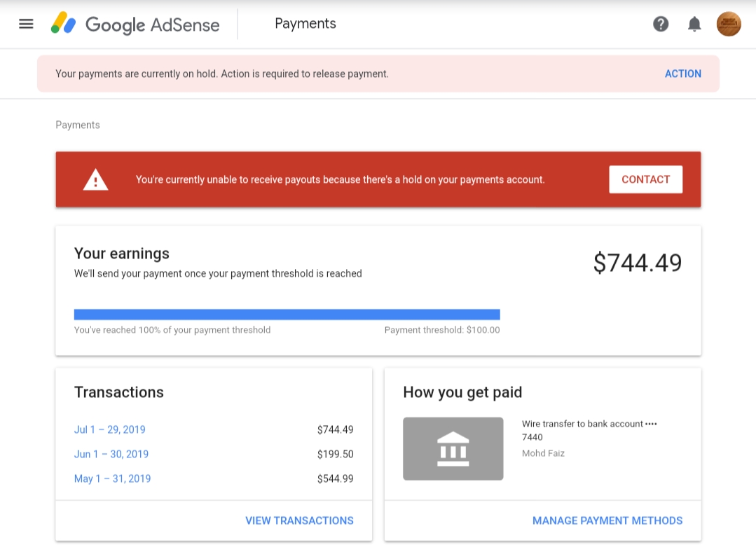Open the May 1 – 31, 2019 transaction
The height and width of the screenshot is (545, 756).
coord(112,478)
